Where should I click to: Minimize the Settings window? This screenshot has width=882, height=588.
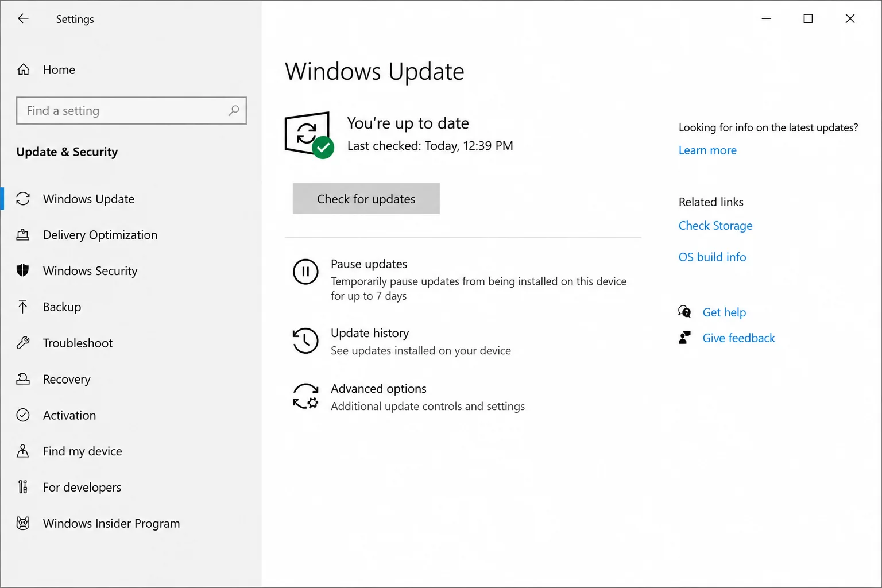766,18
